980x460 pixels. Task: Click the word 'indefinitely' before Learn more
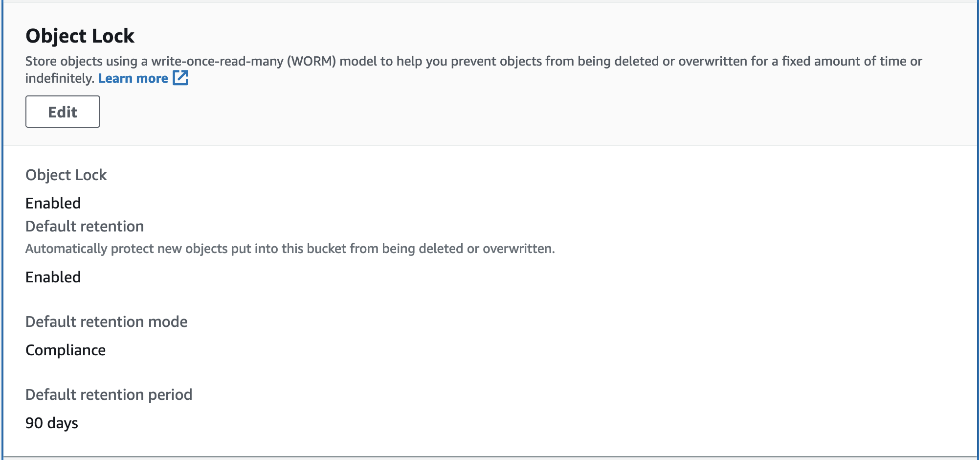click(59, 78)
